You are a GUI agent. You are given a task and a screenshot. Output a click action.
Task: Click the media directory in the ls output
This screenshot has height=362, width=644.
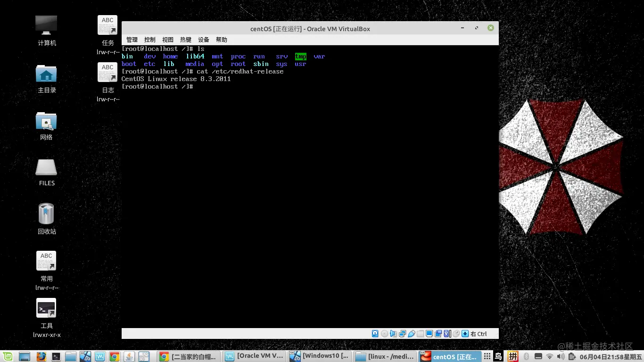pos(195,64)
